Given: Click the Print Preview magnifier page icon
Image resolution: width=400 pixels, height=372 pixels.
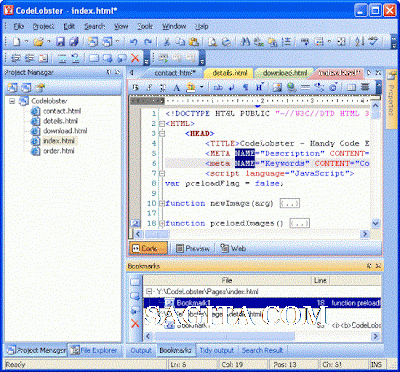Looking at the screenshot, I should click(x=212, y=42).
